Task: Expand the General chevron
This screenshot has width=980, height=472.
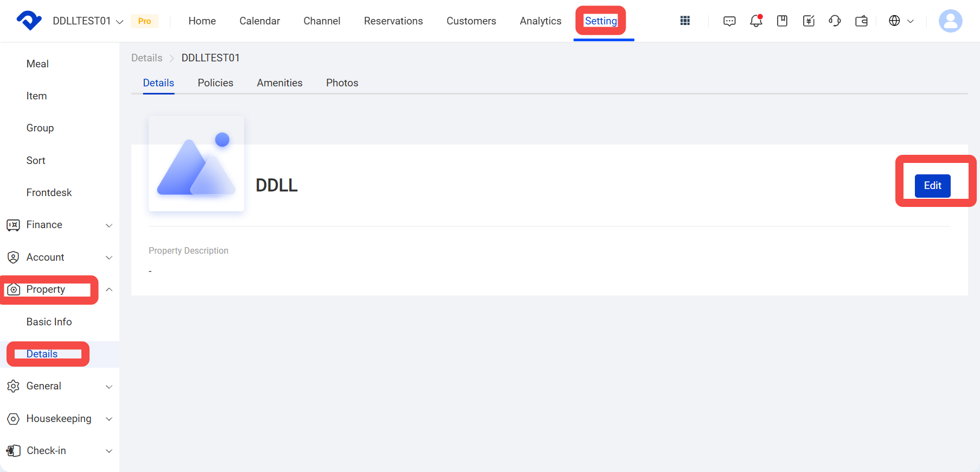Action: [109, 387]
